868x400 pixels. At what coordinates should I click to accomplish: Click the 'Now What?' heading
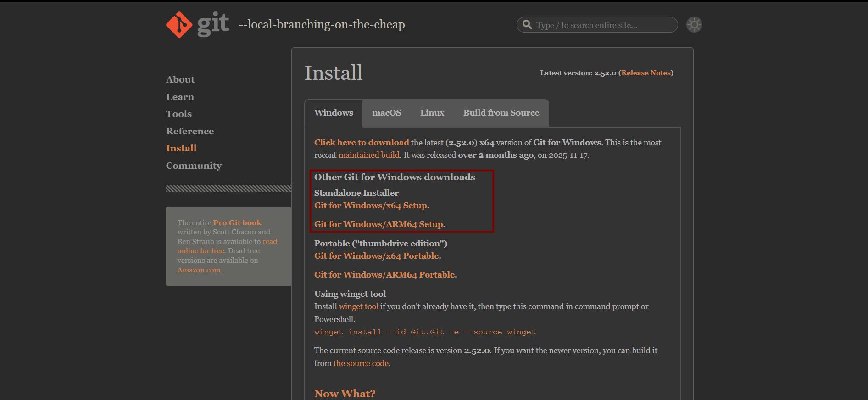click(345, 394)
